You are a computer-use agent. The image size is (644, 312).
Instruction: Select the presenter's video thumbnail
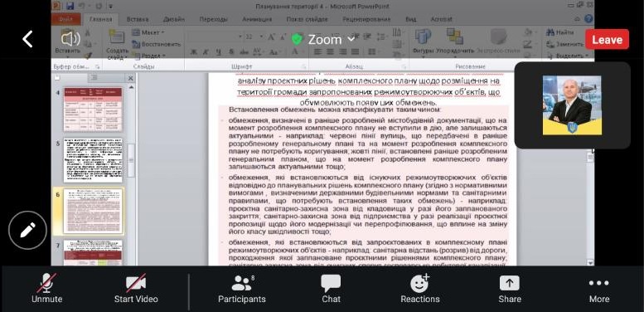(x=572, y=105)
